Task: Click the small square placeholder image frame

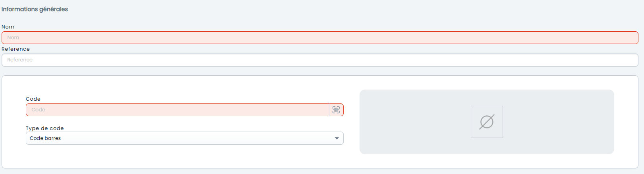Action: [x=487, y=122]
